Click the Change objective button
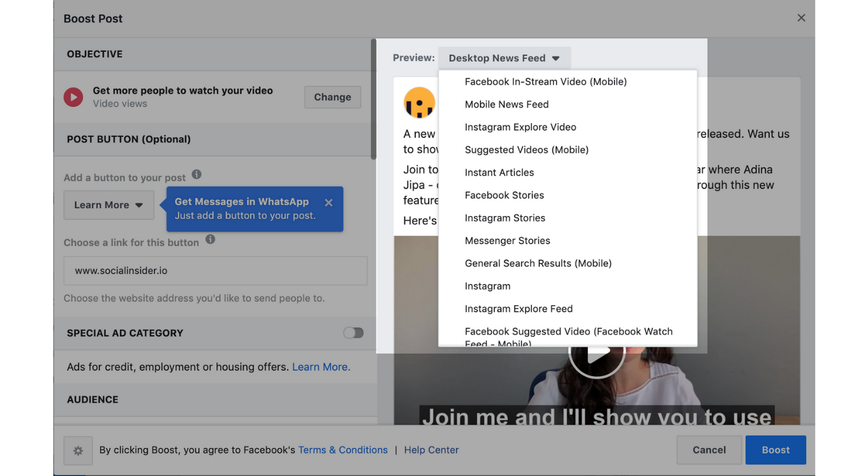The image size is (868, 476). [x=332, y=97]
